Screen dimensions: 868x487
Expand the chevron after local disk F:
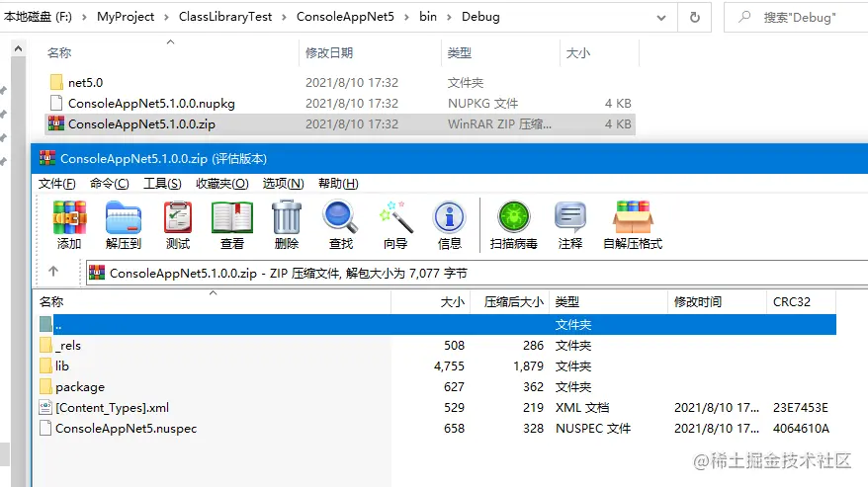(84, 17)
